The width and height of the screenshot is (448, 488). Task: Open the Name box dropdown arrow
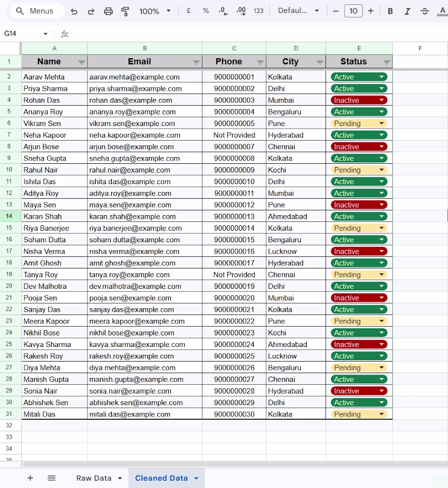click(x=45, y=34)
